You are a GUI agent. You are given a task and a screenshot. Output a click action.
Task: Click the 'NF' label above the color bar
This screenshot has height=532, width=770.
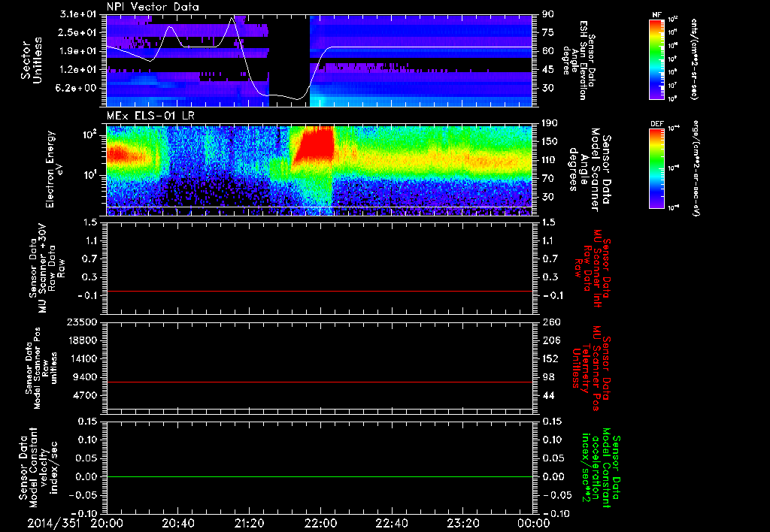coord(656,15)
